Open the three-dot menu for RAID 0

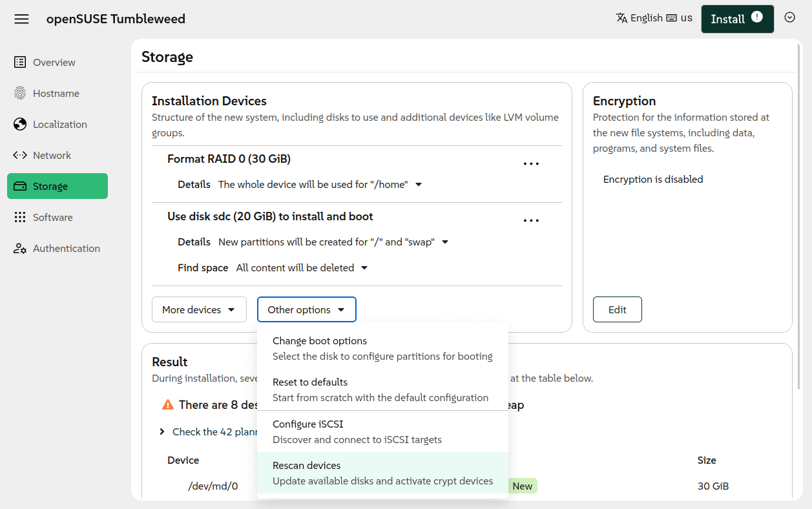click(531, 163)
